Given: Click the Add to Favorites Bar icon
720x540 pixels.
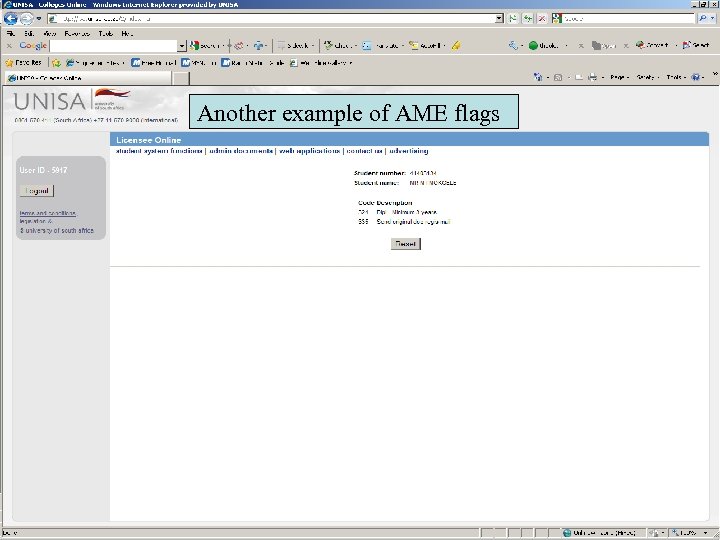Looking at the screenshot, I should [56, 62].
